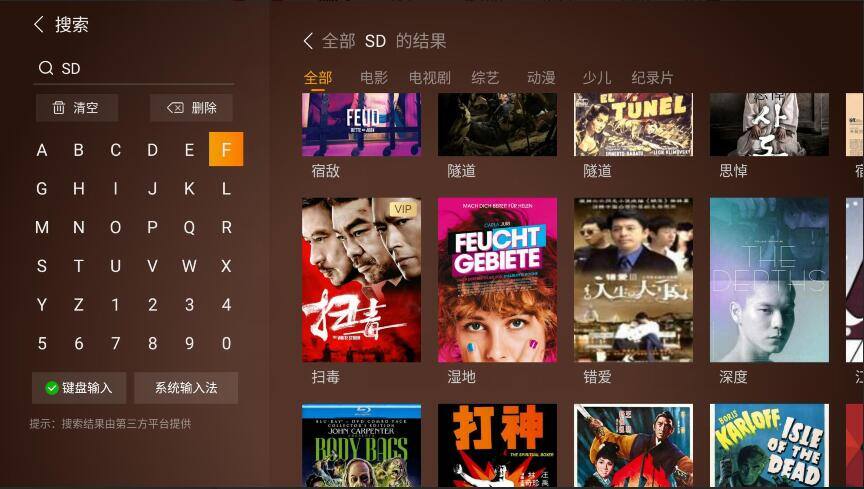
Task: Open the 综艺 tab
Action: click(485, 78)
